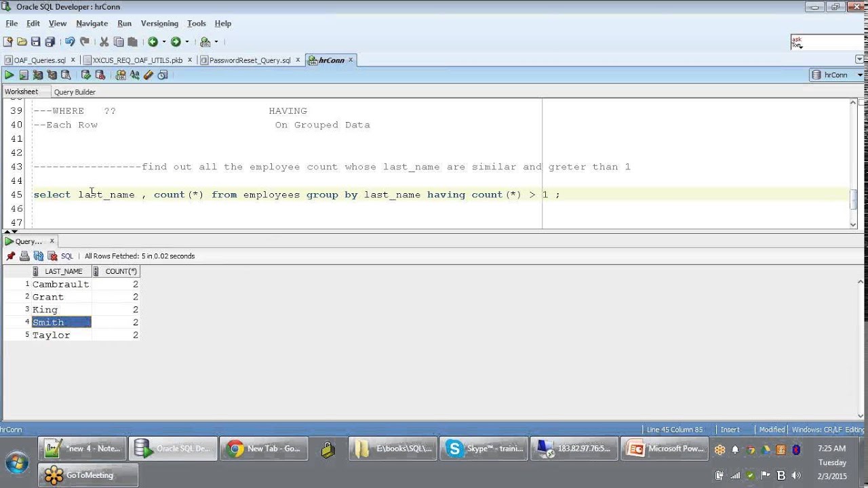
Task: Click the Run Script icon
Action: point(24,75)
